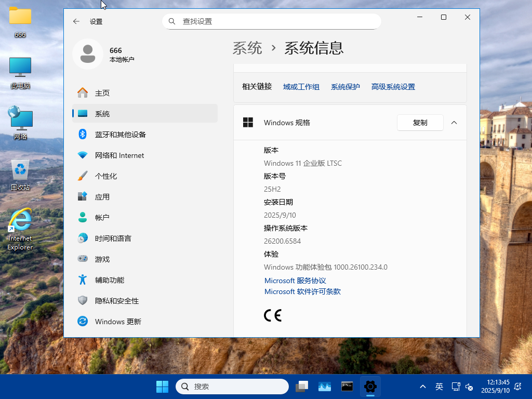Viewport: 532px width, 399px height.
Task: Select the Internet Explorer desktop shortcut
Action: pyautogui.click(x=20, y=229)
